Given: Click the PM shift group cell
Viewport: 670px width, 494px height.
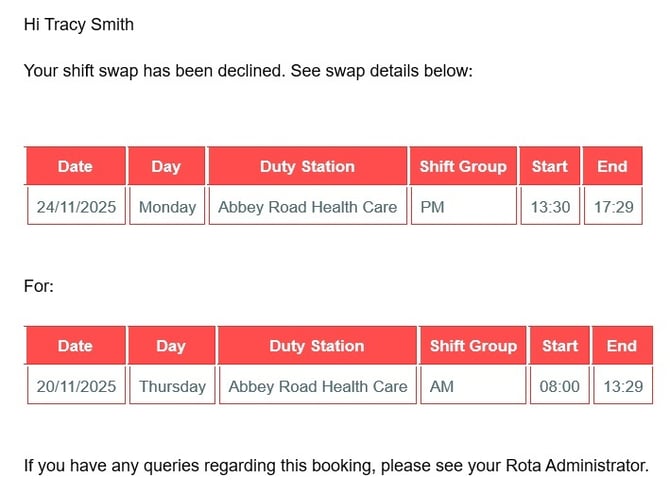Looking at the screenshot, I should 463,207.
